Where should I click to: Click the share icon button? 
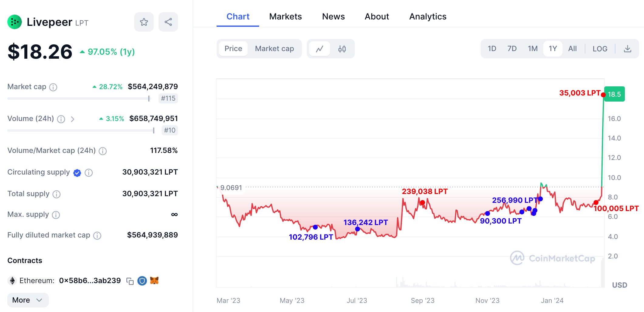(x=168, y=22)
